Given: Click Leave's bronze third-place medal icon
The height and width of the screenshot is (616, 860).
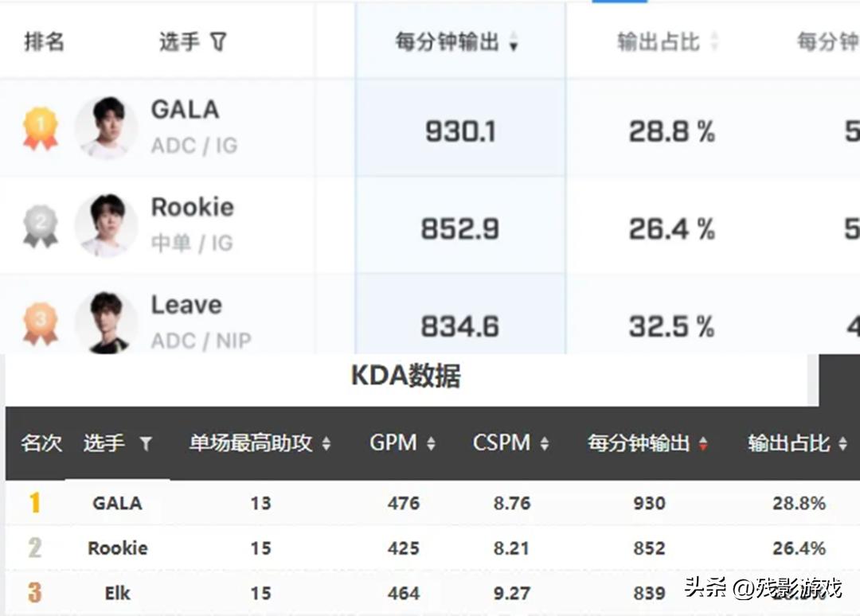Looking at the screenshot, I should pyautogui.click(x=41, y=323).
